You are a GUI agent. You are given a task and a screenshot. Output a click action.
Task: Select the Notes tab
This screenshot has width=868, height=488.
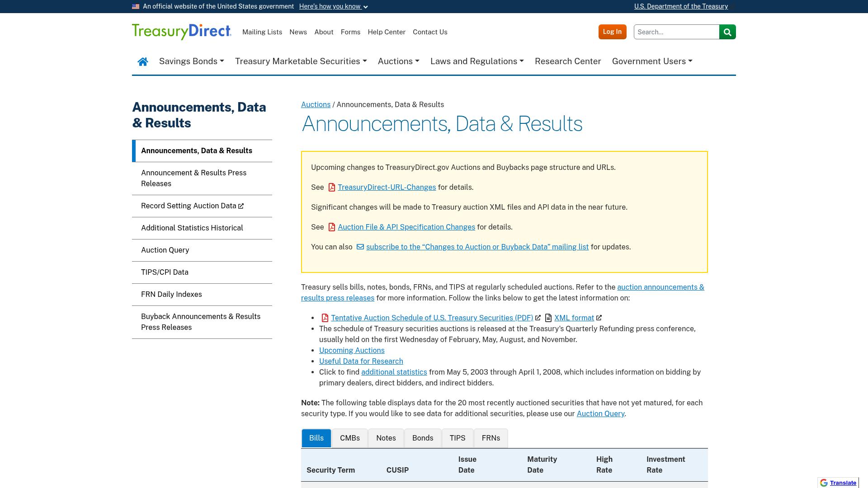[x=386, y=438]
